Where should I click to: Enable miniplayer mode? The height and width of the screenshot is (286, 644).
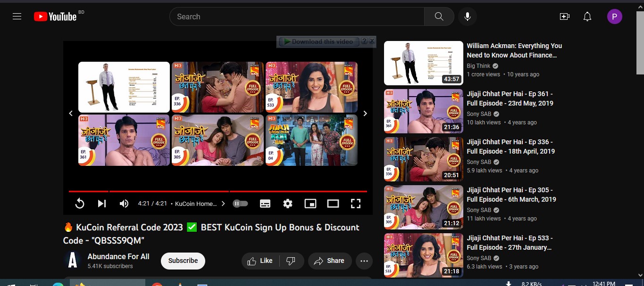(310, 204)
